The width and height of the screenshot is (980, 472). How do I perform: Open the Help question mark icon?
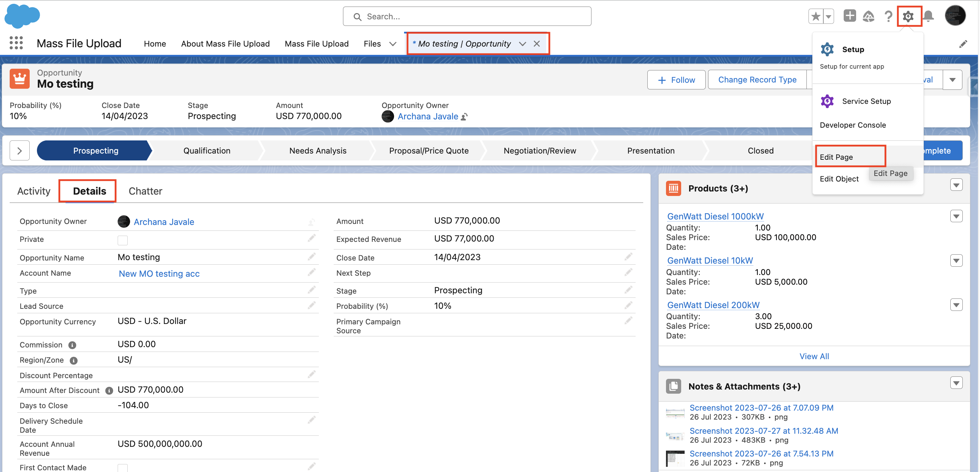[888, 16]
